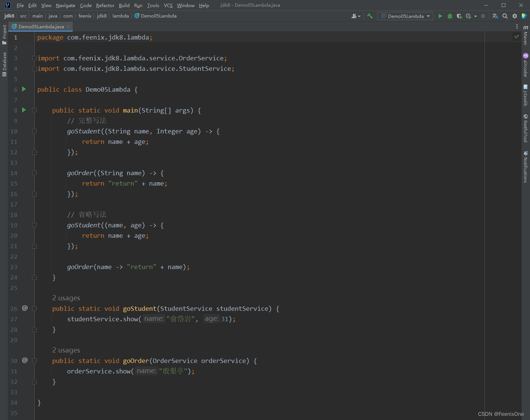
Task: Run with coverage icon in toolbar
Action: (459, 16)
